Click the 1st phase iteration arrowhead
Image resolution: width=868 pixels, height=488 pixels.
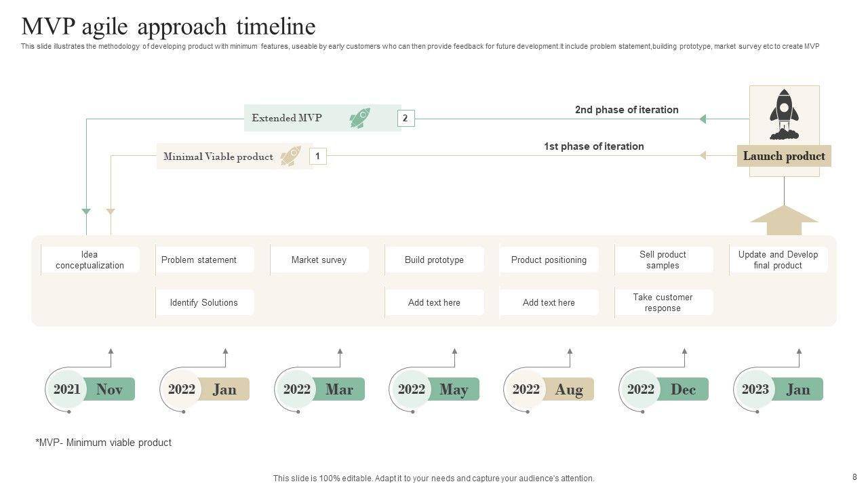(x=703, y=155)
